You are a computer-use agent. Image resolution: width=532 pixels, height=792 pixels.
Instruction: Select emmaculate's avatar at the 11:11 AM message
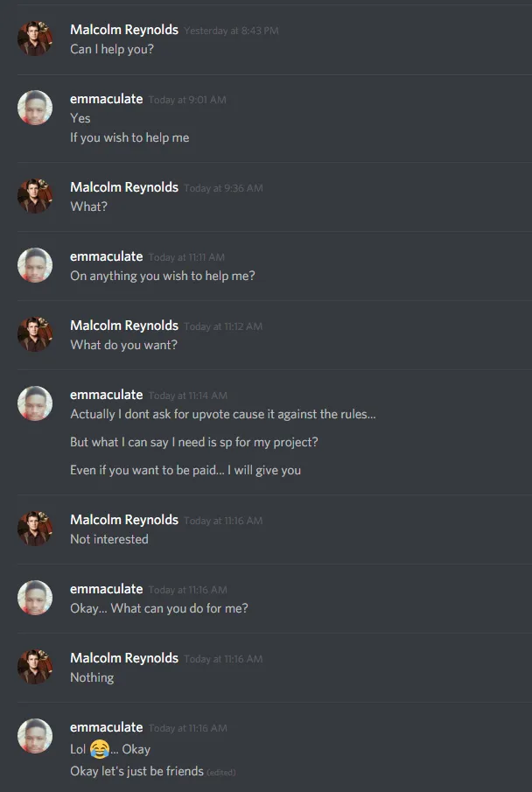35,265
